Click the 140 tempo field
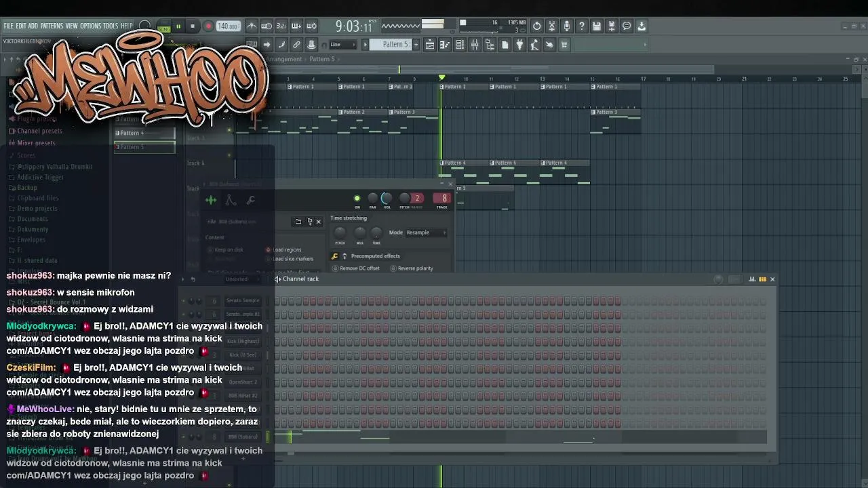 coord(228,26)
